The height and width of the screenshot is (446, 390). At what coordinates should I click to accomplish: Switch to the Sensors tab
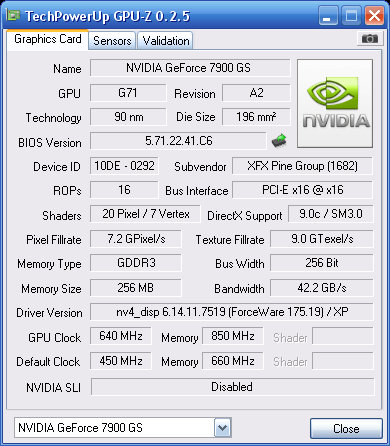(112, 41)
